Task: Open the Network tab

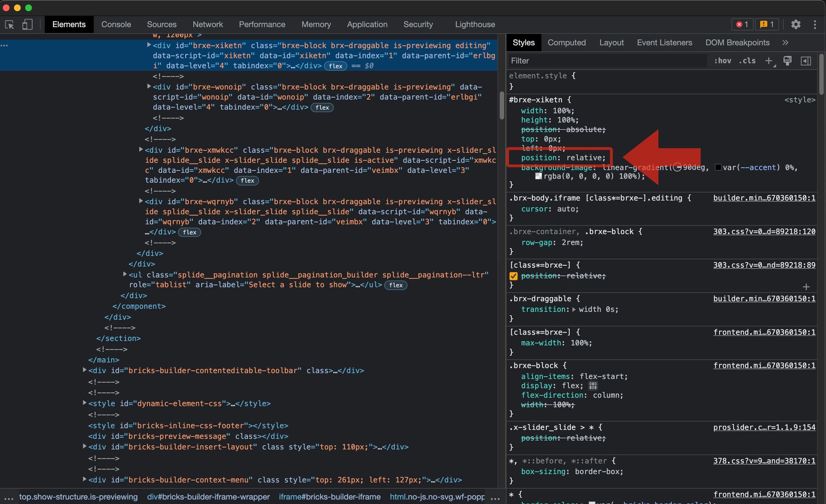Action: pyautogui.click(x=208, y=25)
